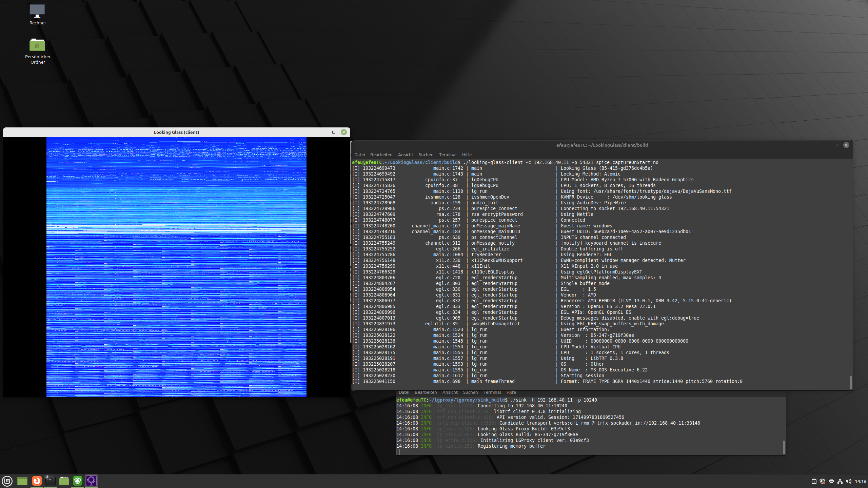868x488 pixels.
Task: Click the efeu@efeuTC terminal window title
Action: tap(602, 145)
